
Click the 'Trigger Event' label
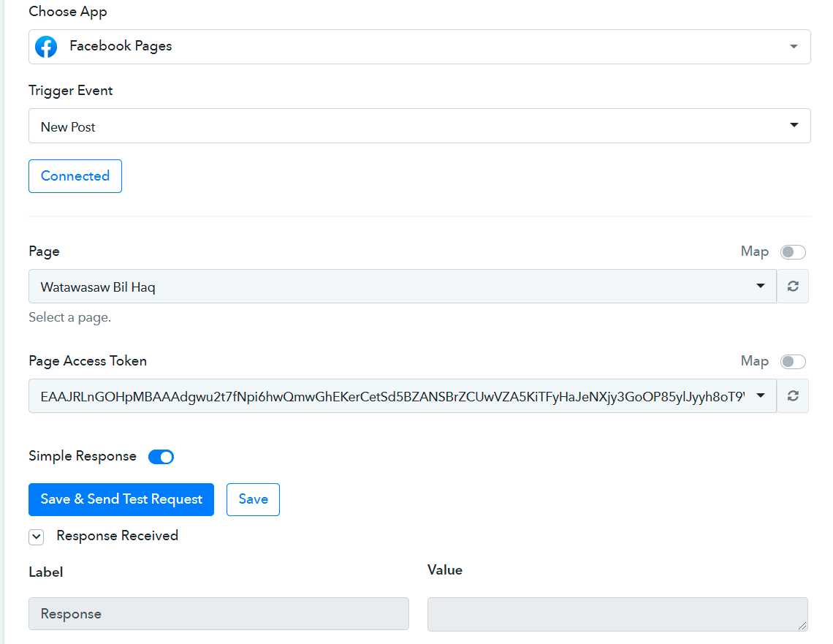(71, 91)
